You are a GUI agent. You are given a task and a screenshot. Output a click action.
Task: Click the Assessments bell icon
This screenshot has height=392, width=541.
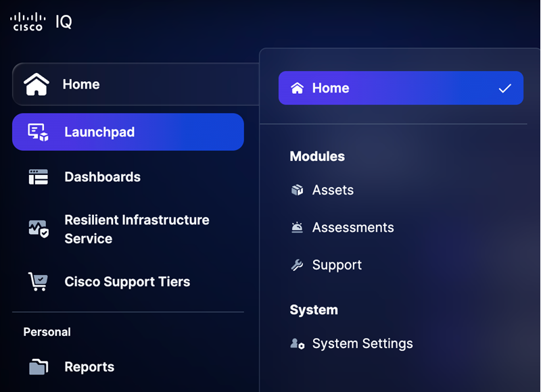click(x=297, y=228)
